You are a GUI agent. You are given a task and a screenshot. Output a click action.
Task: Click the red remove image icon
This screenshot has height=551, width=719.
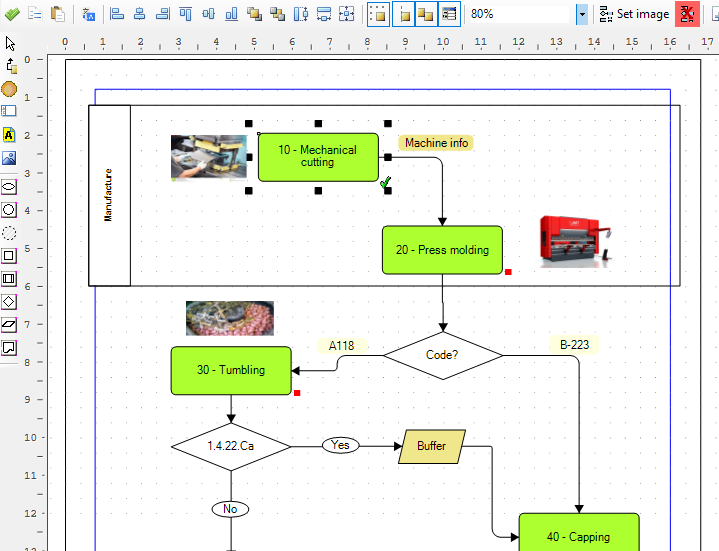pyautogui.click(x=687, y=14)
